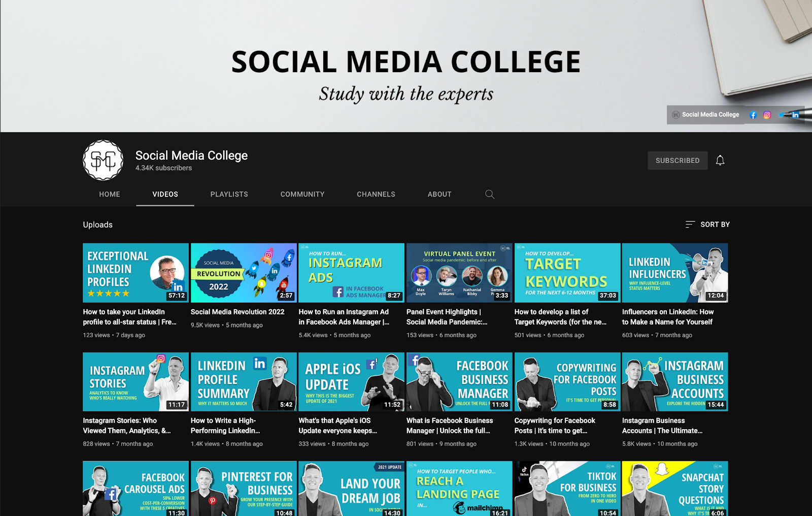Open Virtual Panel Event thumbnail
Image resolution: width=812 pixels, height=516 pixels.
[459, 273]
